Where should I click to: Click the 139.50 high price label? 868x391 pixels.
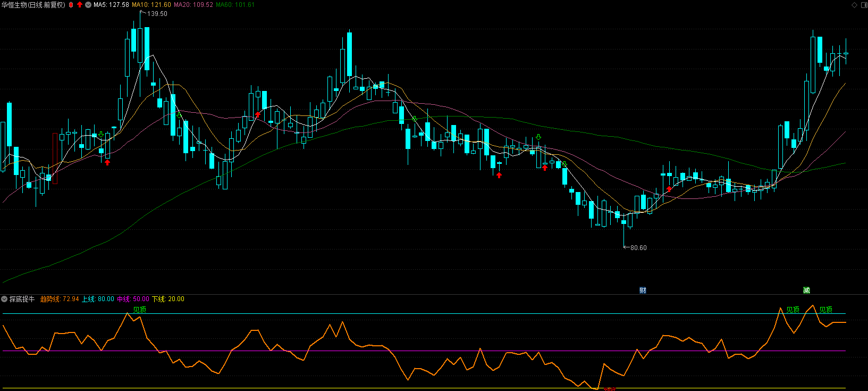(x=157, y=14)
